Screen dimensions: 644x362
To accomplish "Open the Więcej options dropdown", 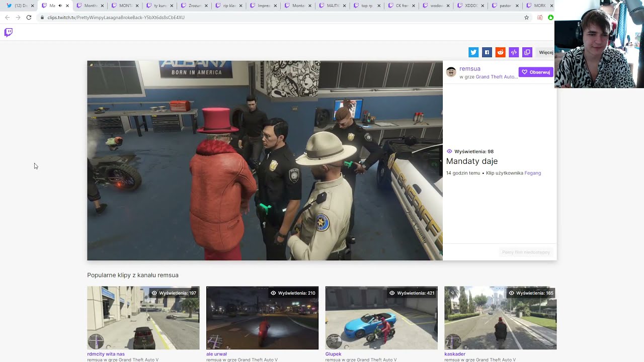I will (x=545, y=52).
